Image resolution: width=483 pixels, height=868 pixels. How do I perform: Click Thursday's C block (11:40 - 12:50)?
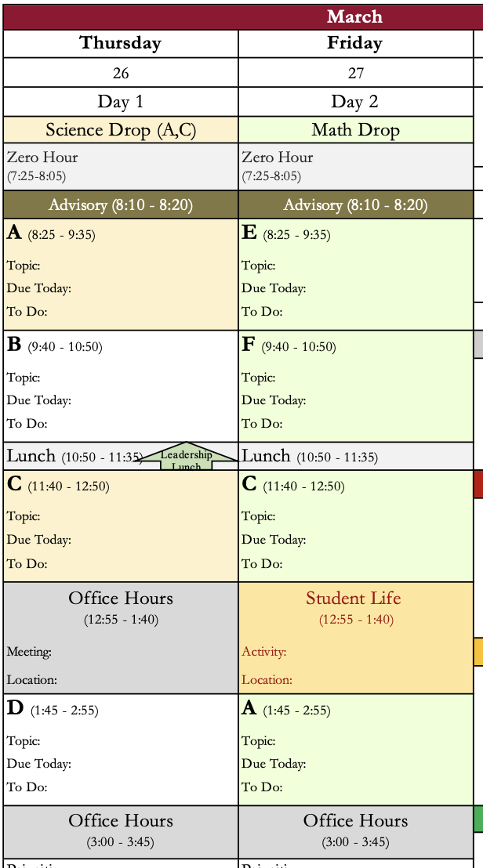[x=121, y=526]
